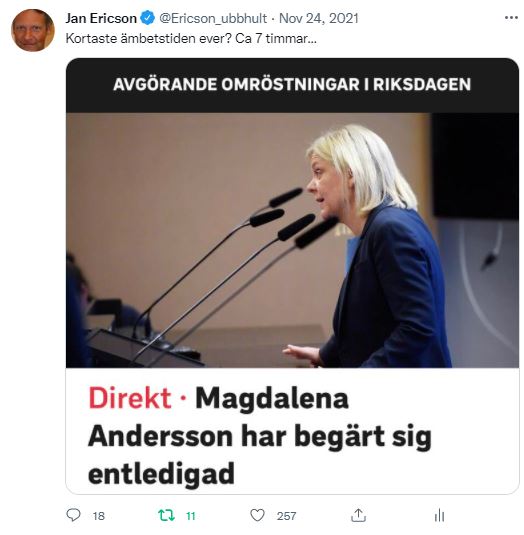Screen dimensions: 524x535
Task: Click the red "Direkt" label
Action: coord(130,398)
